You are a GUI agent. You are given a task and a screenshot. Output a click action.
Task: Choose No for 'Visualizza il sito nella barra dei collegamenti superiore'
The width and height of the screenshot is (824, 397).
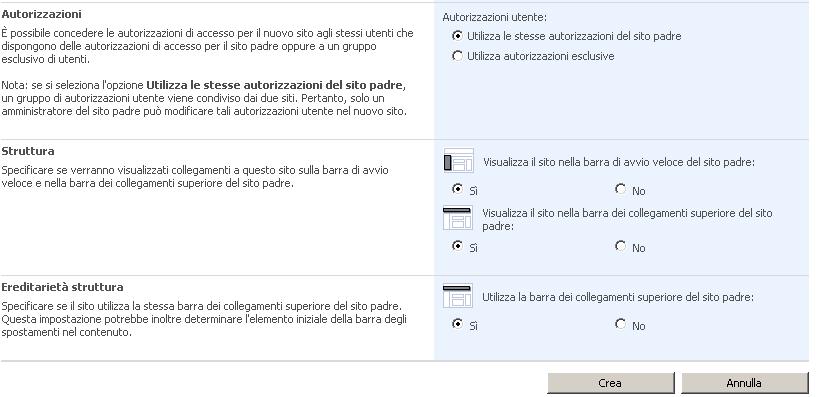tap(620, 245)
